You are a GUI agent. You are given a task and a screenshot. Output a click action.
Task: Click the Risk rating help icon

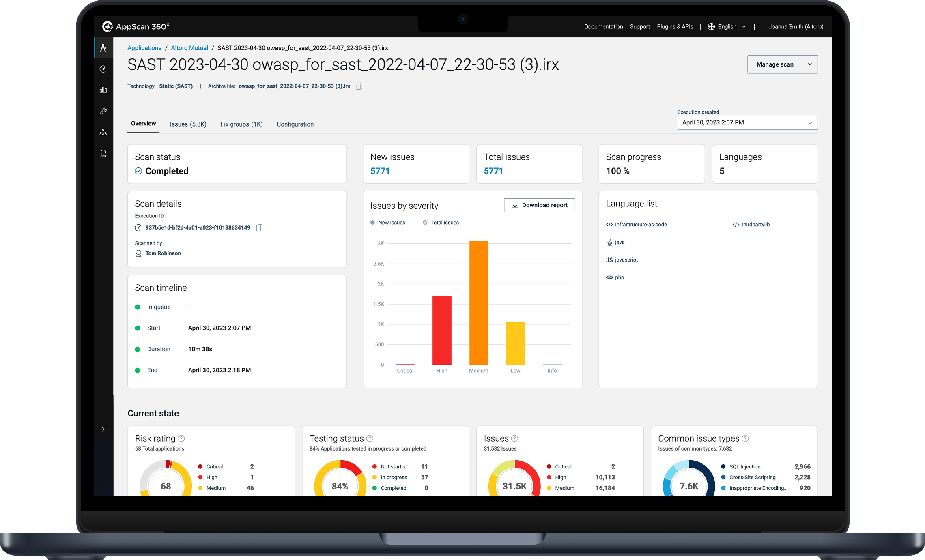[181, 438]
